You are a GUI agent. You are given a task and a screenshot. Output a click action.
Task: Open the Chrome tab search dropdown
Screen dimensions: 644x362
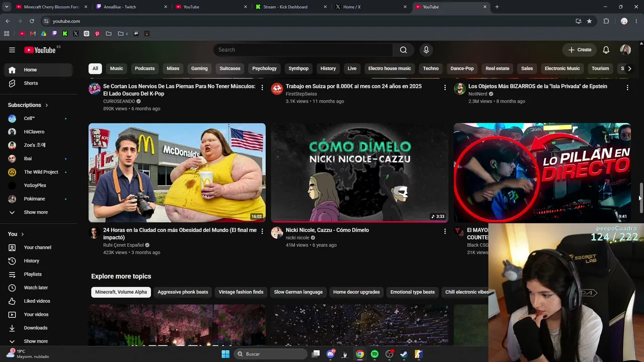point(7,7)
